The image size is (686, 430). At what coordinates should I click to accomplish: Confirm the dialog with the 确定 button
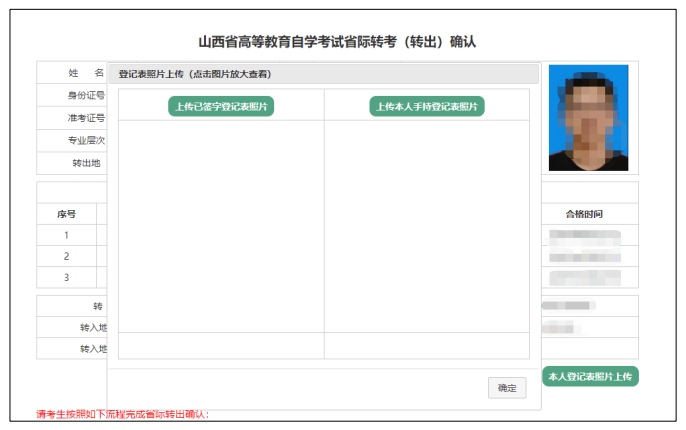coord(507,388)
